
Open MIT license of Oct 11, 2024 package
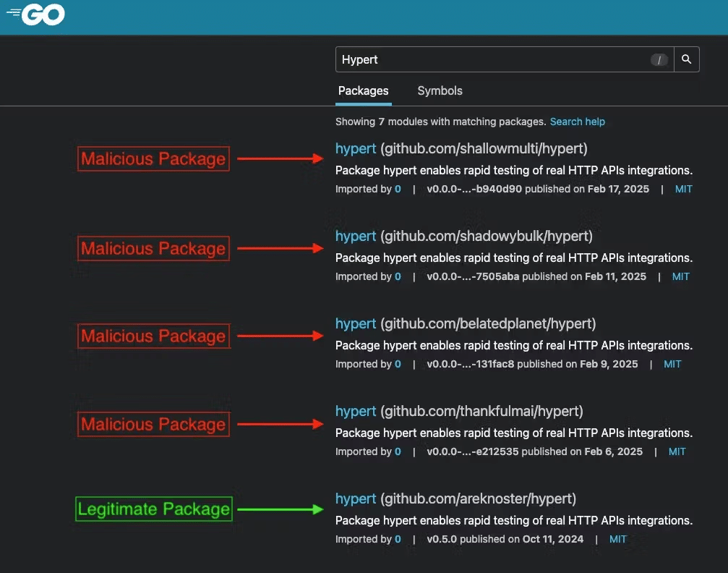click(x=618, y=539)
